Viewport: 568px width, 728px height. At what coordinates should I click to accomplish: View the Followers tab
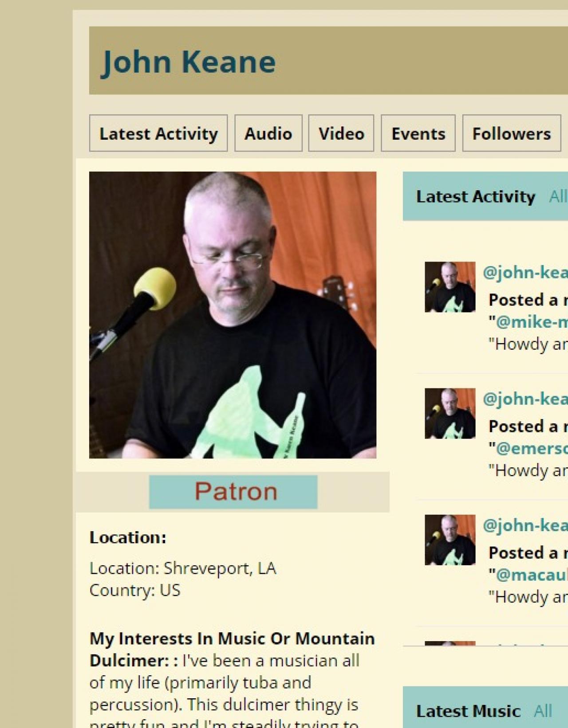pos(512,133)
